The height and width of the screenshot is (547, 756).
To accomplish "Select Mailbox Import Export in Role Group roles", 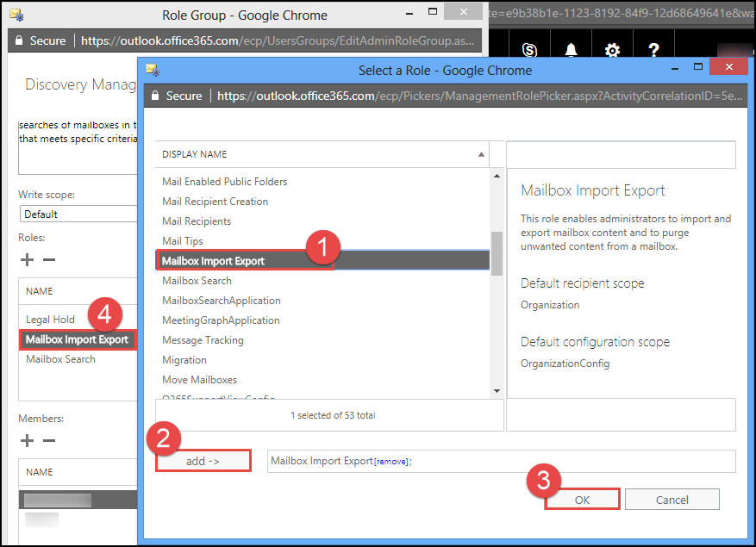I will point(78,339).
